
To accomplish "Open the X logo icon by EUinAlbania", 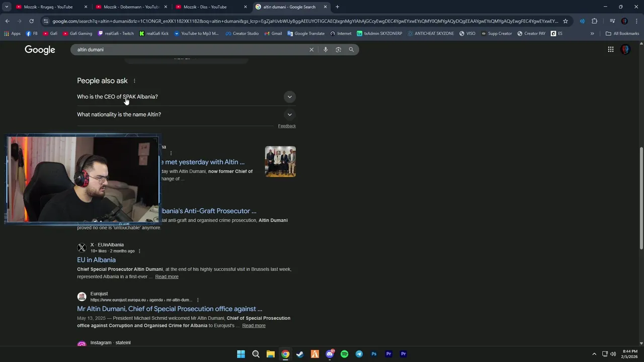I will (x=82, y=248).
